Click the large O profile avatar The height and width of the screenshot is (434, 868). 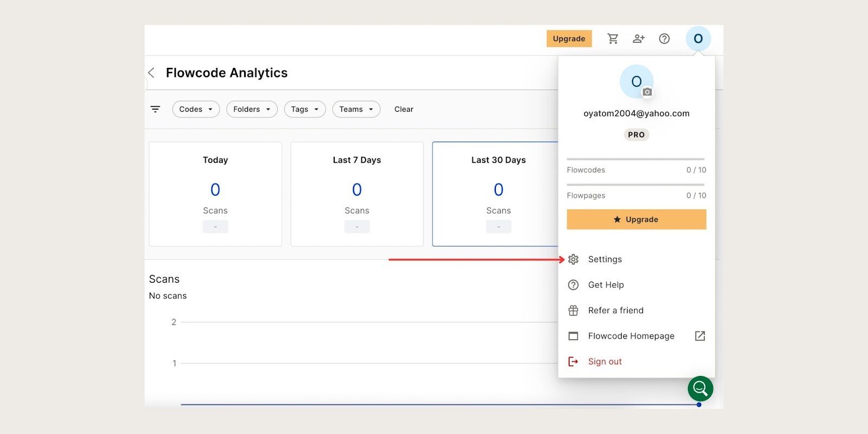(x=636, y=81)
